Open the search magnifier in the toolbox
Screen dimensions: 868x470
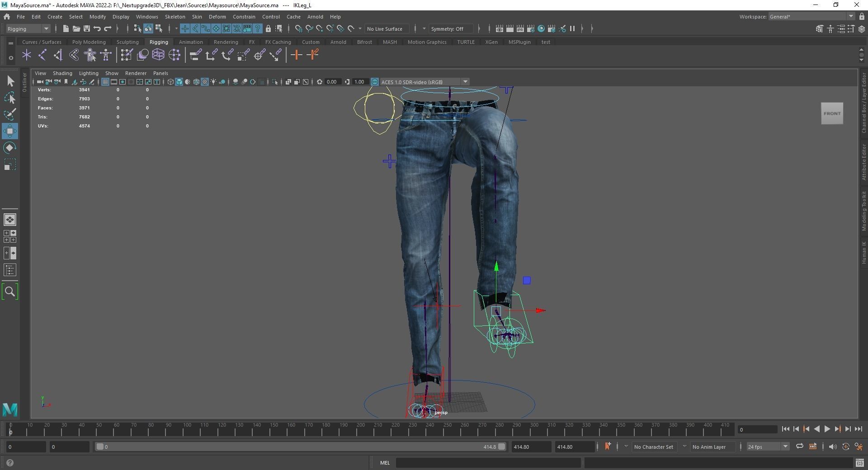10,292
